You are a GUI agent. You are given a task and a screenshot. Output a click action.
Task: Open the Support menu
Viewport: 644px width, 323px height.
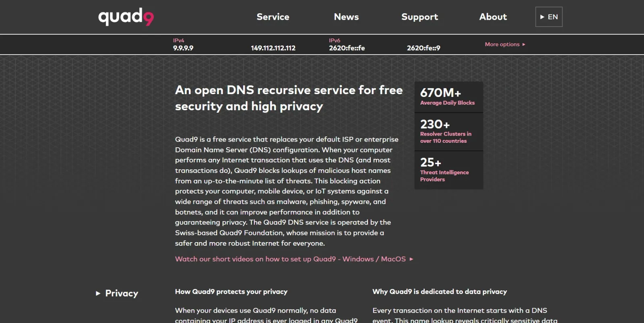click(x=420, y=17)
